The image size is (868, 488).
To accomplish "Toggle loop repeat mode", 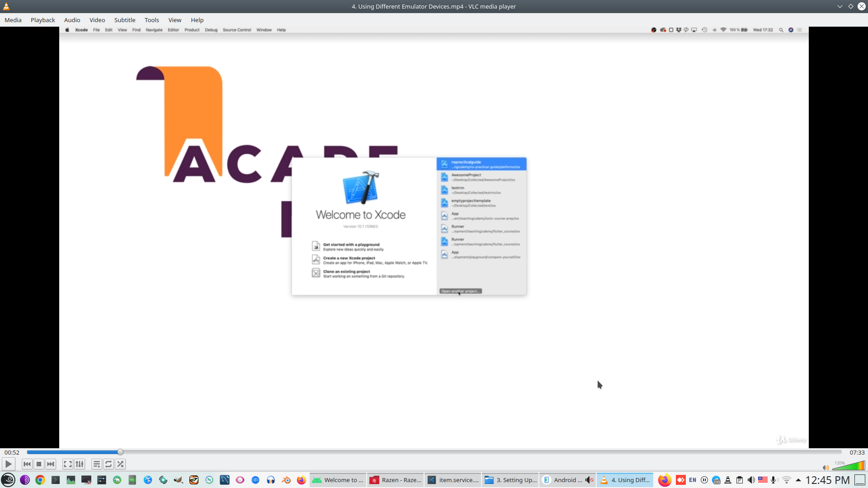I will (x=108, y=464).
